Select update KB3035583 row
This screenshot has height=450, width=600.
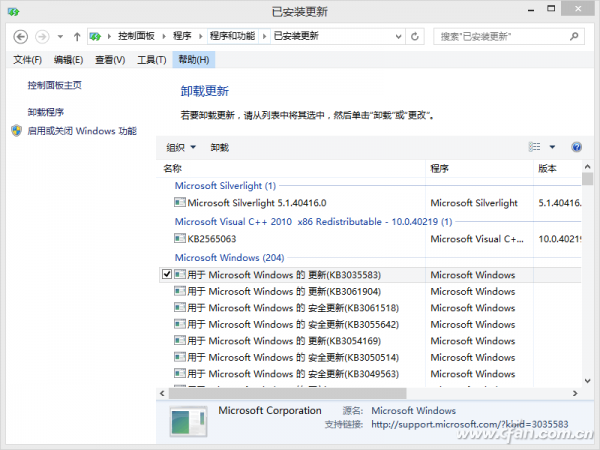(x=370, y=275)
